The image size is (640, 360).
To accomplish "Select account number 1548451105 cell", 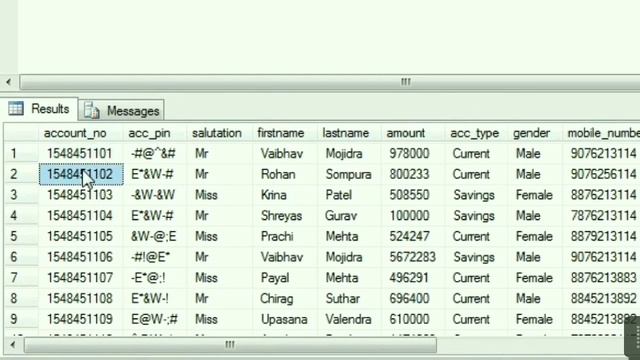I will tap(81, 236).
